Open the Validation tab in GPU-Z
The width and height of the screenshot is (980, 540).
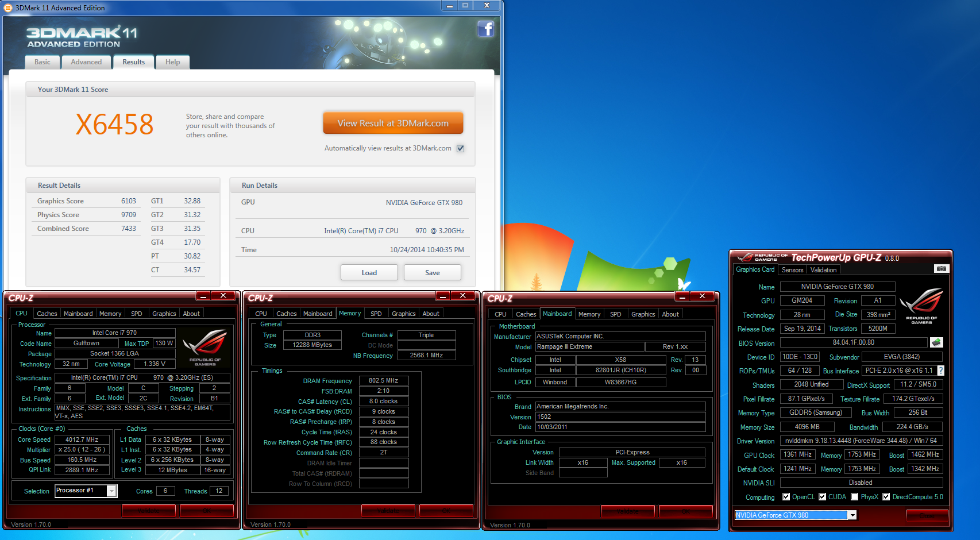pos(824,270)
